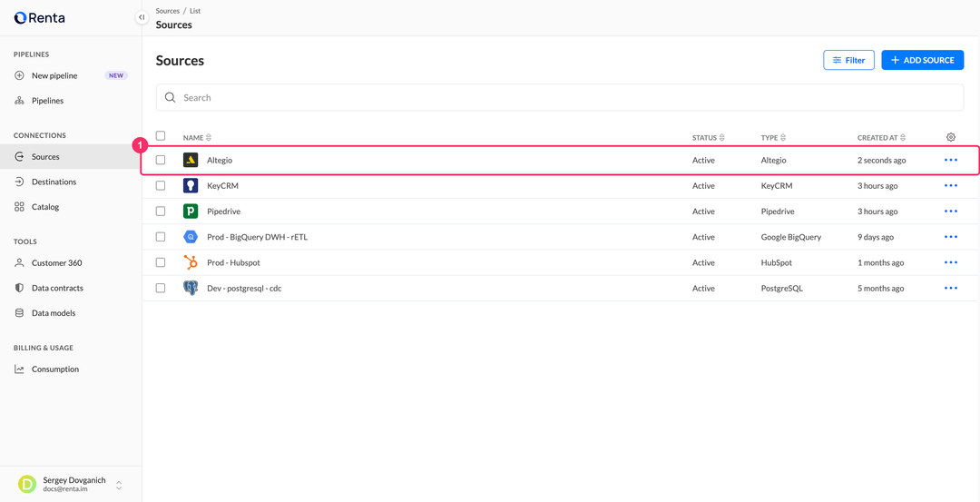Click the Active status in the KeyCRM row
980x502 pixels.
click(703, 186)
